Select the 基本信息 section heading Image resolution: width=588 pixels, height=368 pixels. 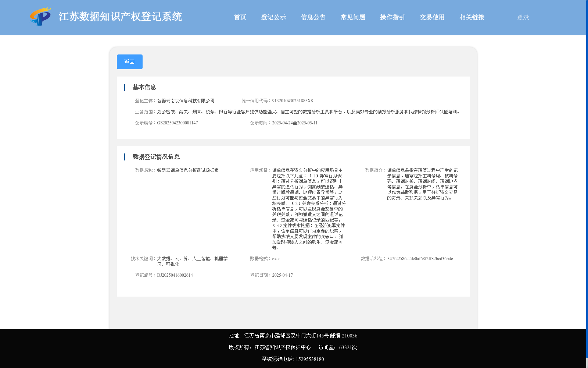tap(144, 87)
